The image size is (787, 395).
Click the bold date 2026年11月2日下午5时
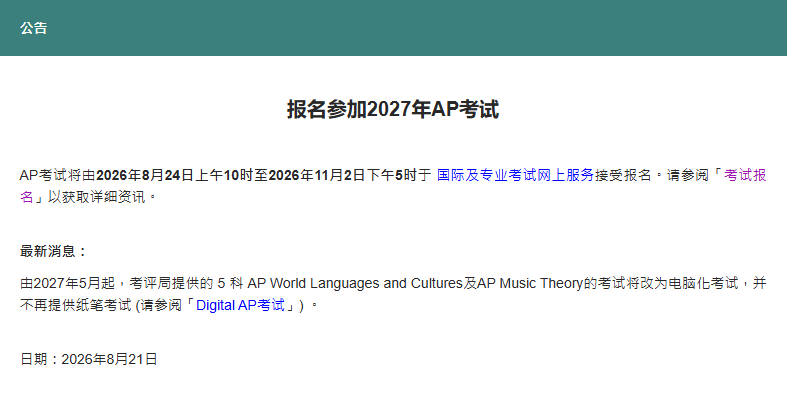(x=344, y=175)
